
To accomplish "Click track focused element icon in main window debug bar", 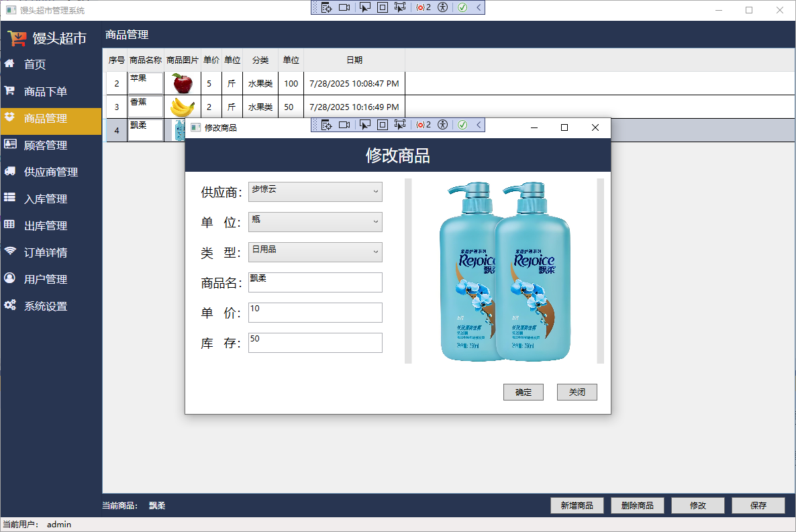I will click(x=400, y=7).
